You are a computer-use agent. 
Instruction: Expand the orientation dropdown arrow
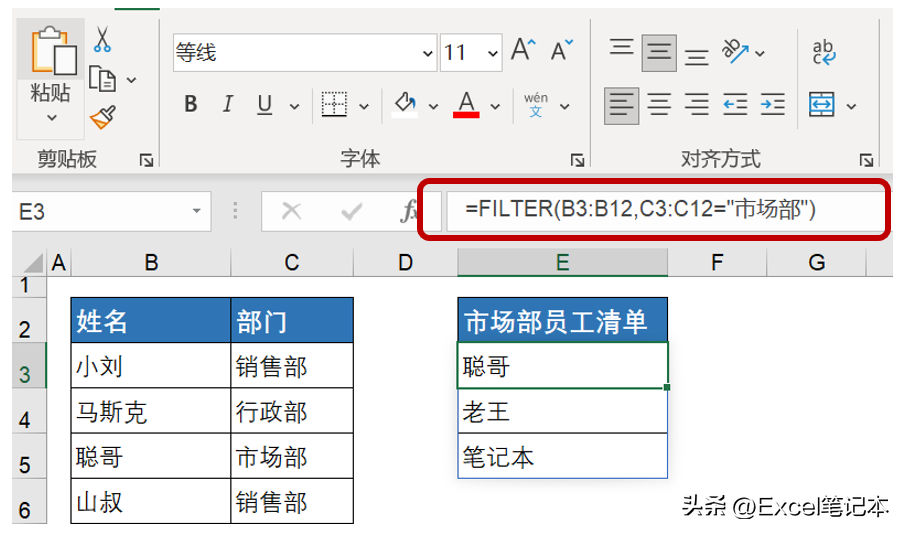pyautogui.click(x=760, y=54)
